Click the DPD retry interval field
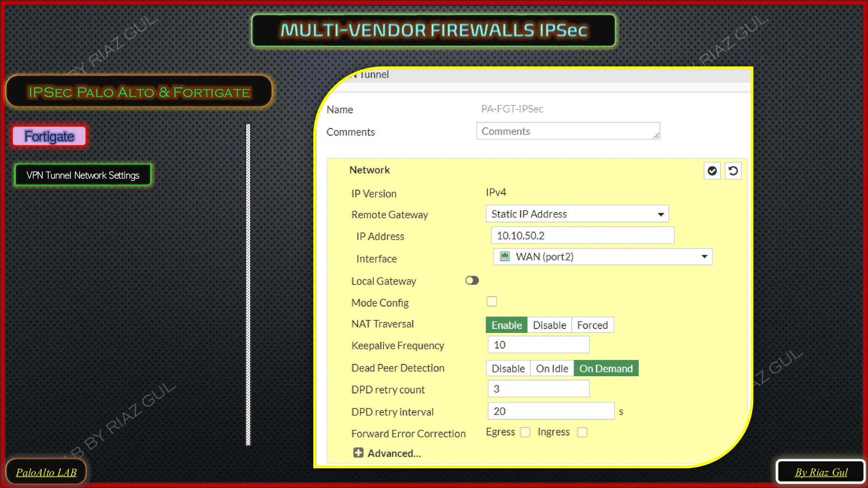The width and height of the screenshot is (868, 488). (x=551, y=411)
